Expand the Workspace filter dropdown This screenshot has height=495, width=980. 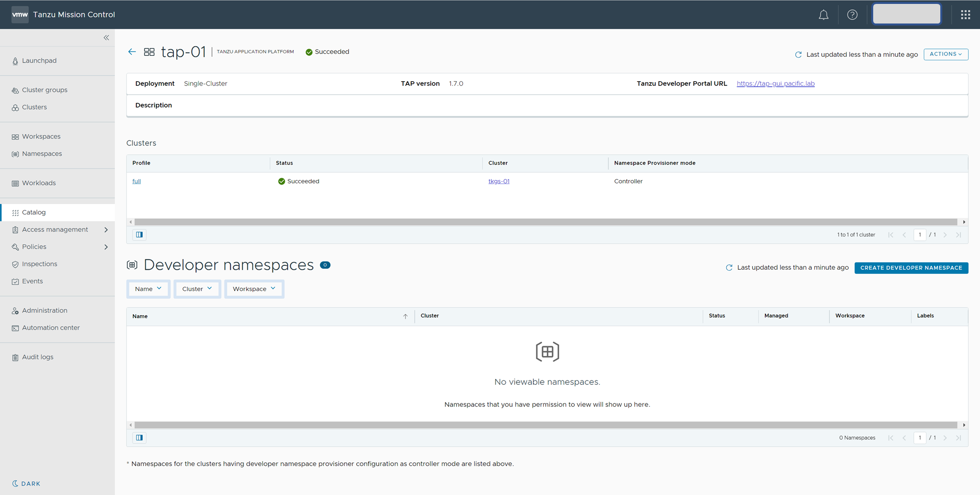[254, 289]
